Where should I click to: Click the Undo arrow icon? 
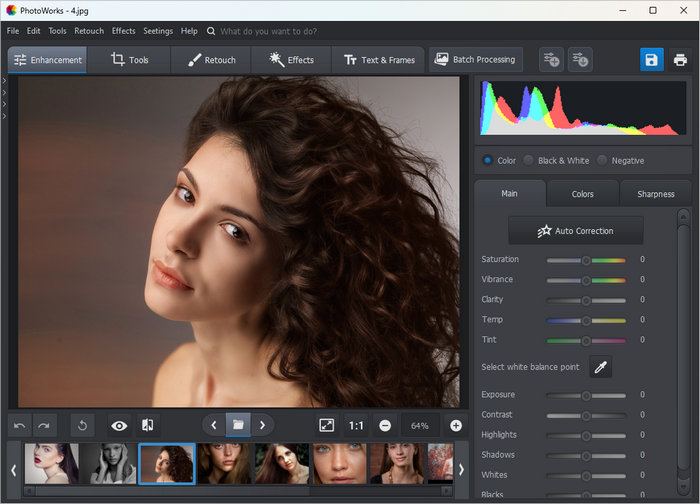click(20, 425)
